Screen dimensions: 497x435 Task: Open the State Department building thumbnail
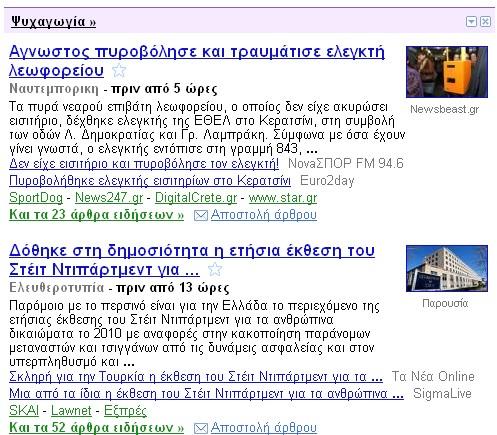447,269
